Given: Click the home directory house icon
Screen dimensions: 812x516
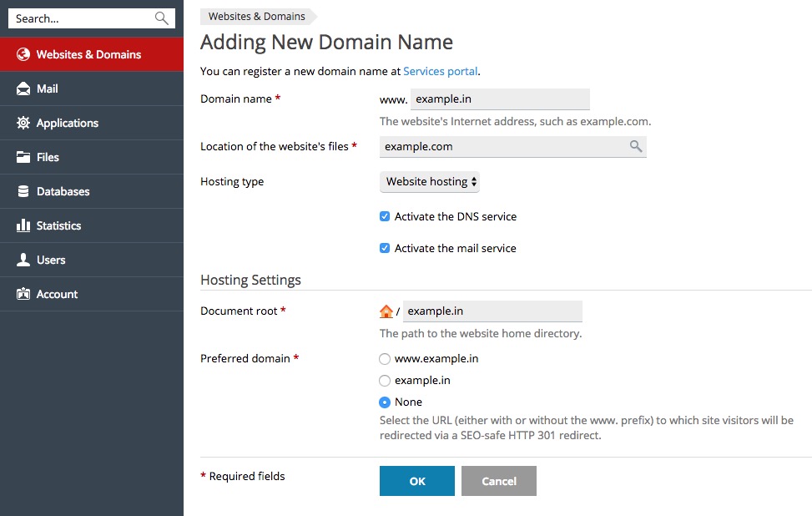Looking at the screenshot, I should [x=386, y=311].
